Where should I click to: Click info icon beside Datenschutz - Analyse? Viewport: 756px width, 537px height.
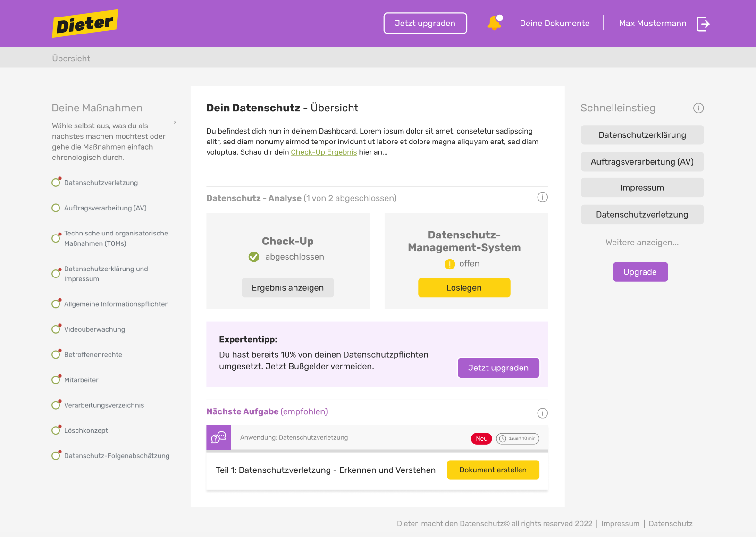coord(542,197)
